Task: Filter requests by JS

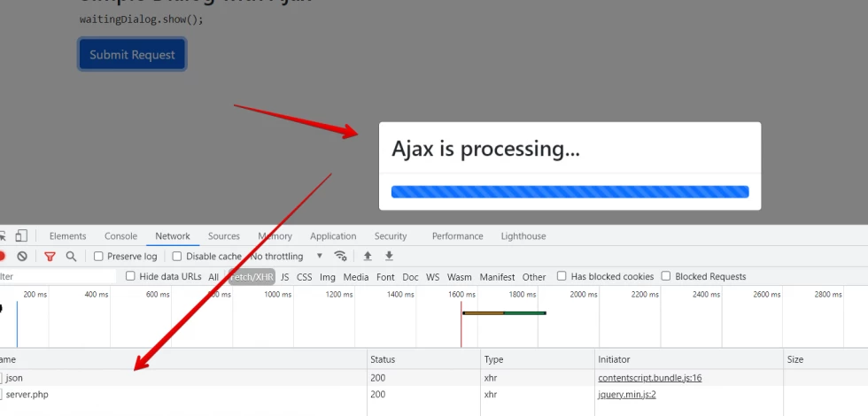Action: click(284, 276)
